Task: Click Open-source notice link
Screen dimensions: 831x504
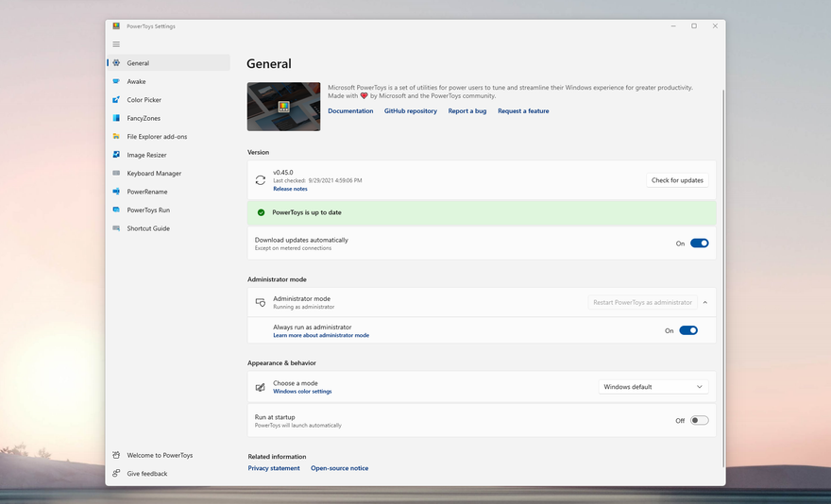Action: click(339, 468)
